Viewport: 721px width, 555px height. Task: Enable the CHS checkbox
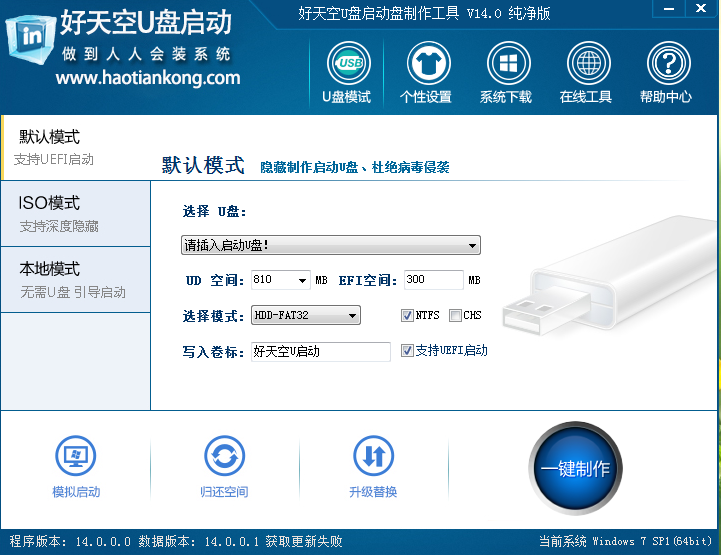tap(455, 315)
